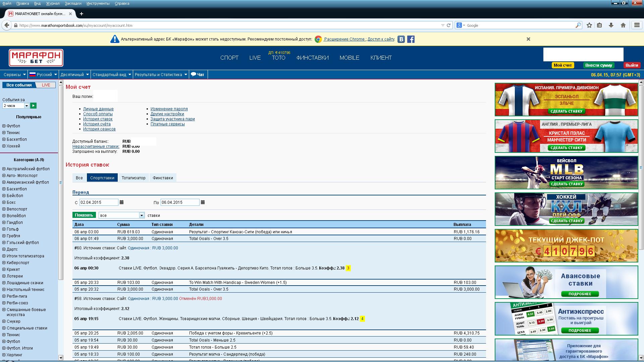Switch to LIVE events toggle

coord(46,85)
